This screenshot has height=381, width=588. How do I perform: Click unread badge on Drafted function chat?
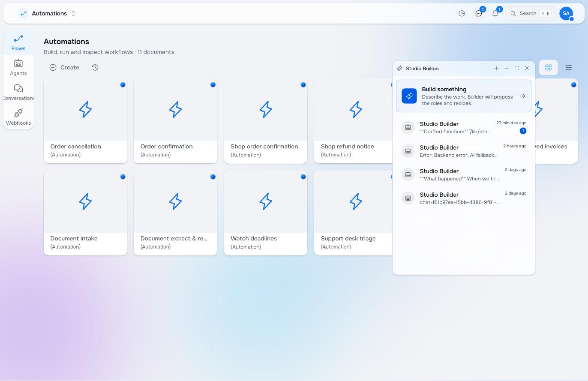coord(523,131)
